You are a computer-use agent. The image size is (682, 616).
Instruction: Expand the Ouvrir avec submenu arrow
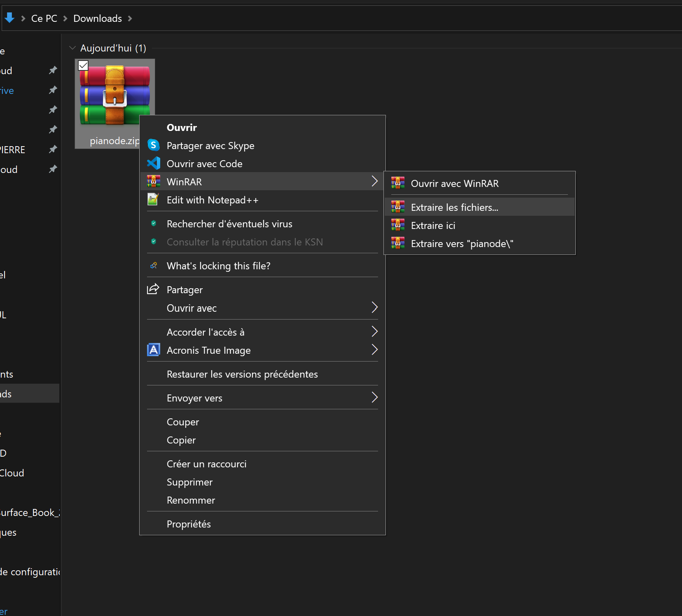tap(374, 308)
